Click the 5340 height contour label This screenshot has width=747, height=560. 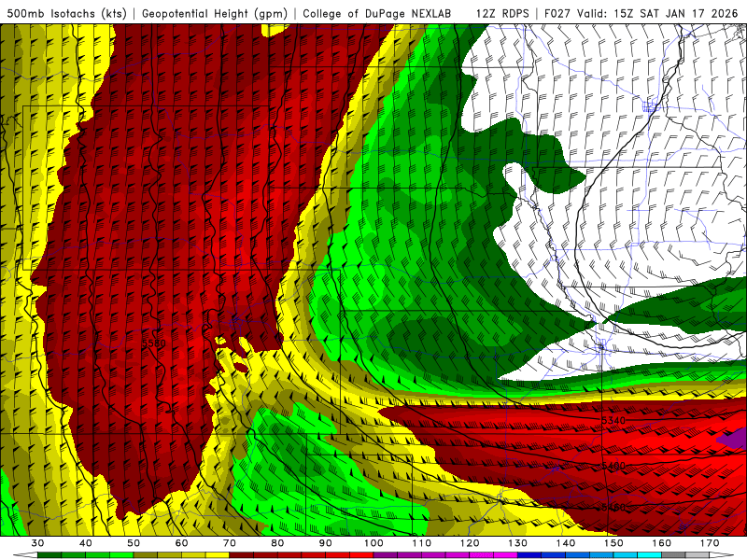[613, 421]
